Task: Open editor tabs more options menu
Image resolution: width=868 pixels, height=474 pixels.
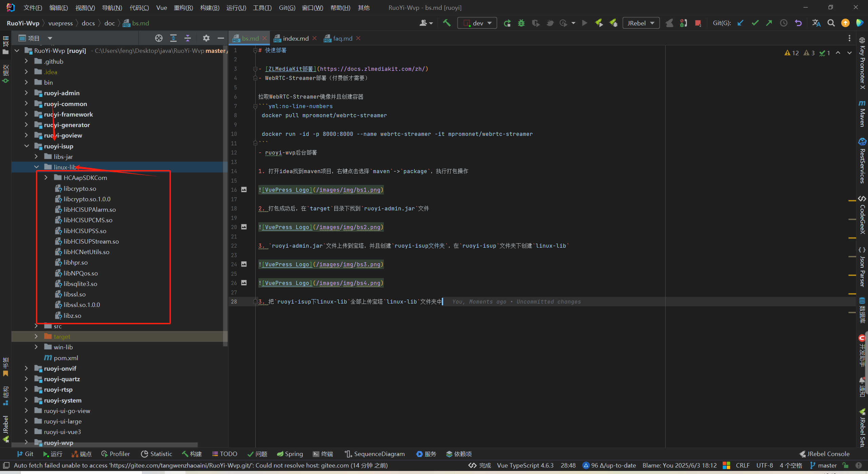Action: pos(849,38)
